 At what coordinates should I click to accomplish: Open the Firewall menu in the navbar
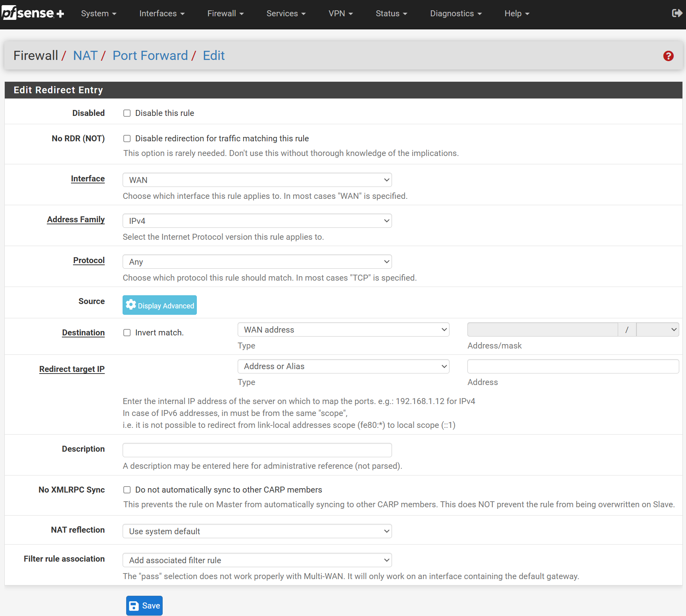(x=225, y=13)
